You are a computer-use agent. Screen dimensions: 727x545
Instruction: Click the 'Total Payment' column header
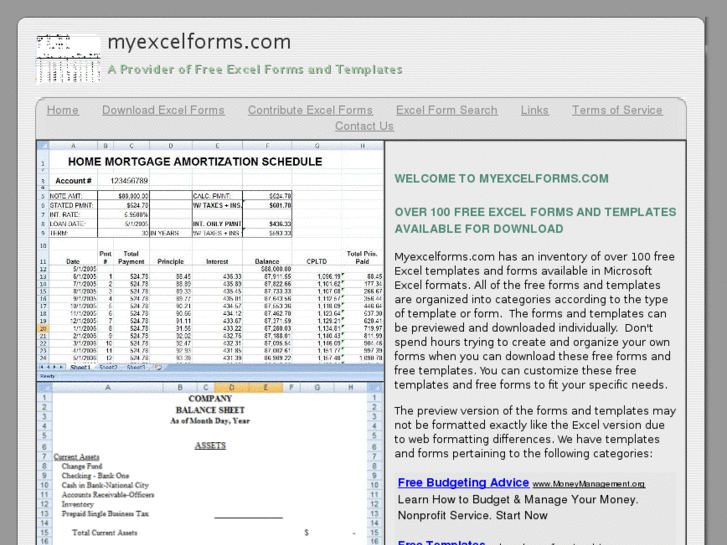(131, 258)
